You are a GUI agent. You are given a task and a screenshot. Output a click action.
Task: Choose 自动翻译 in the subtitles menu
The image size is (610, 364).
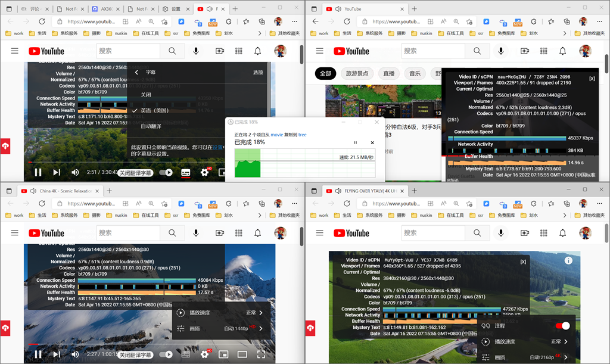pyautogui.click(x=151, y=126)
